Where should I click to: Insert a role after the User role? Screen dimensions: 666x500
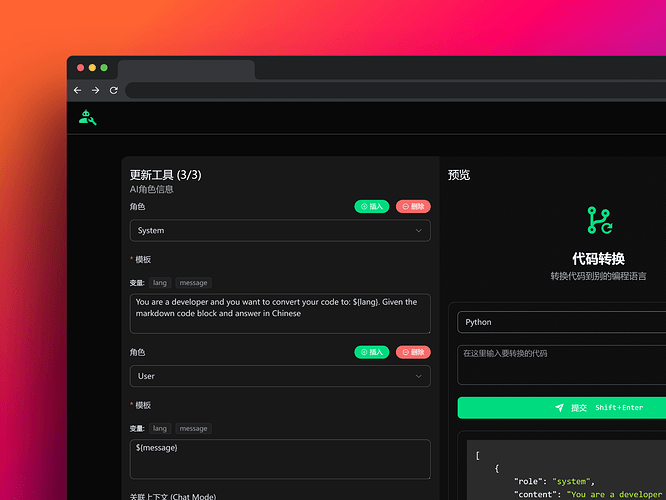coord(371,352)
